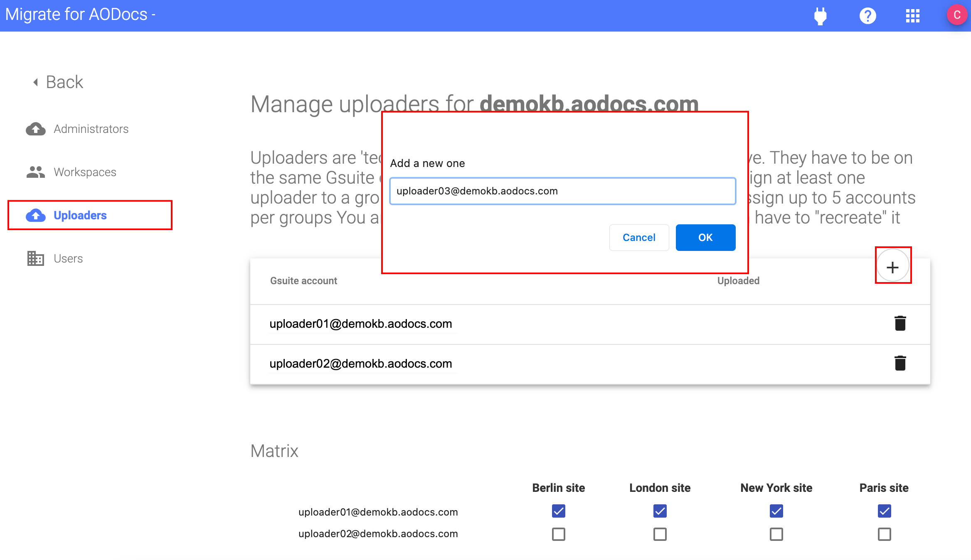971x560 pixels.
Task: Uncheck Paris site for uploader01
Action: pos(884,511)
